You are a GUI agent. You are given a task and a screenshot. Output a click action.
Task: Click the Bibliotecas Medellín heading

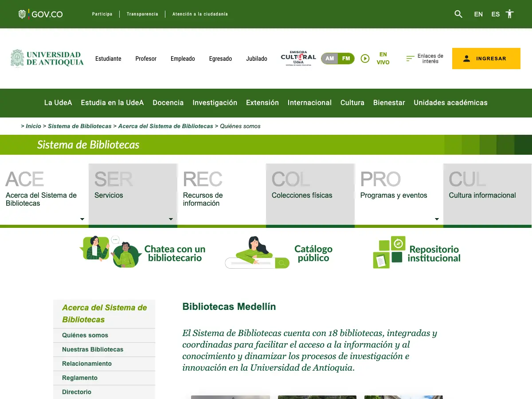[x=229, y=307]
